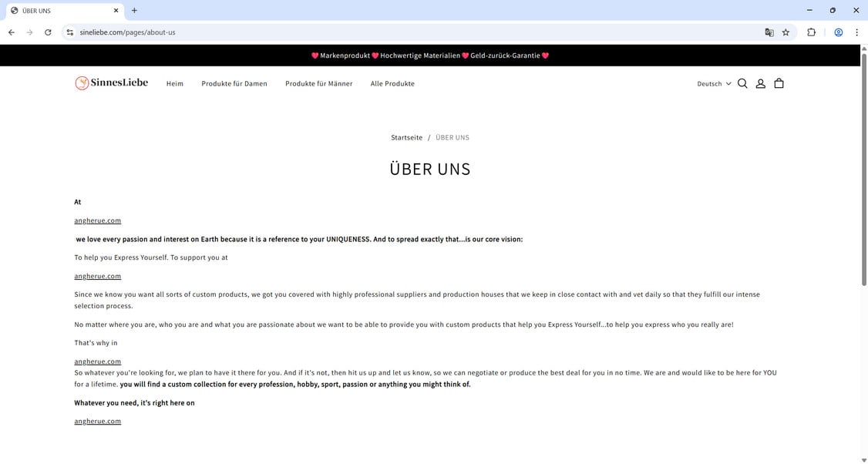Click the ÜBER UNS page heading
Viewport: 868px width, 464px height.
(430, 169)
